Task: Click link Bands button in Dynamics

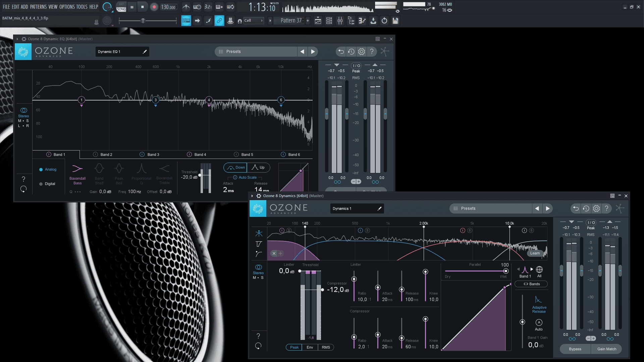Action: pos(531,284)
